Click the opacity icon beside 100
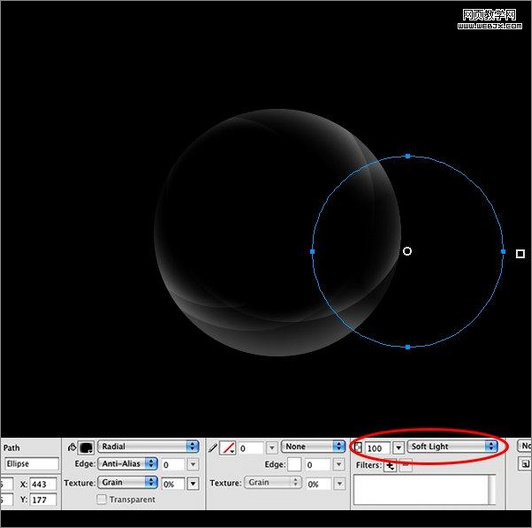 pos(358,447)
